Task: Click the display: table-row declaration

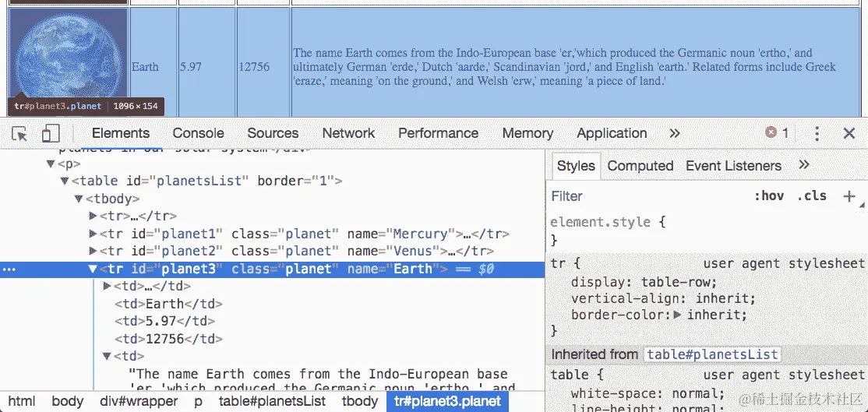Action: coord(644,282)
